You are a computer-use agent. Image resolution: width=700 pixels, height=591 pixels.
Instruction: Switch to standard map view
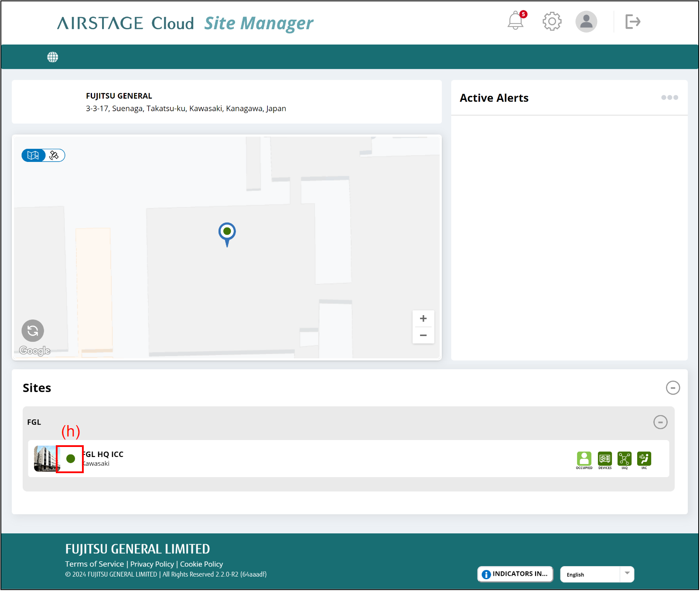click(33, 155)
